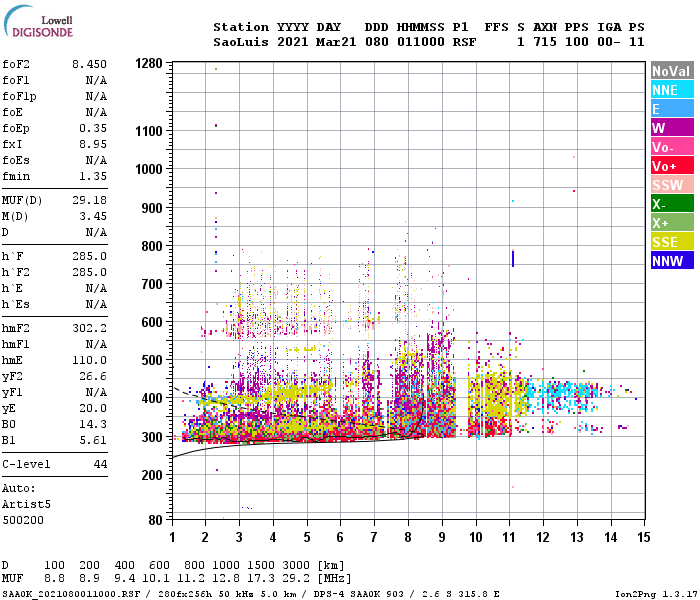
Task: Click the h`F value 285.0
Action: click(x=89, y=256)
